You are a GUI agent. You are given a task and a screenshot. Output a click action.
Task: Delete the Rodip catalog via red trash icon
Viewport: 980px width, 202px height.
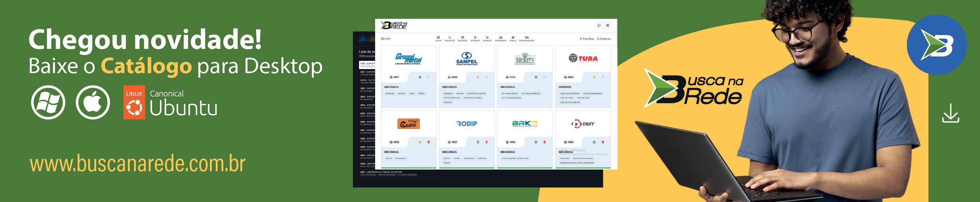coord(487,142)
